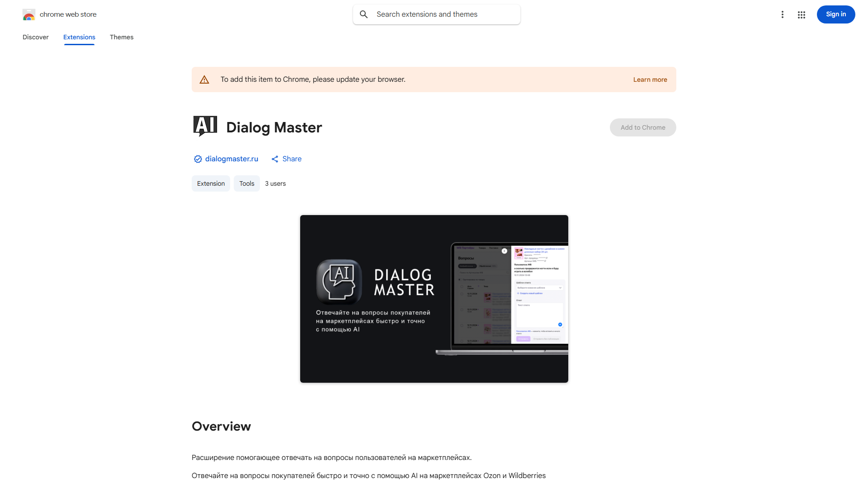Click the warning triangle icon
This screenshot has height=488, width=868.
(204, 79)
